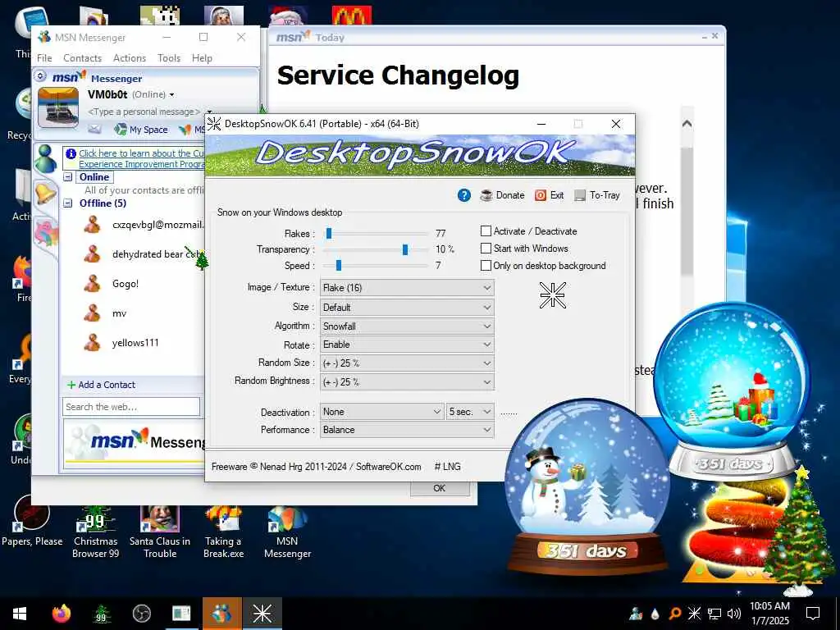Click the VM0b0t display picture in MSN Messenger
This screenshot has width=840, height=630.
point(58,109)
